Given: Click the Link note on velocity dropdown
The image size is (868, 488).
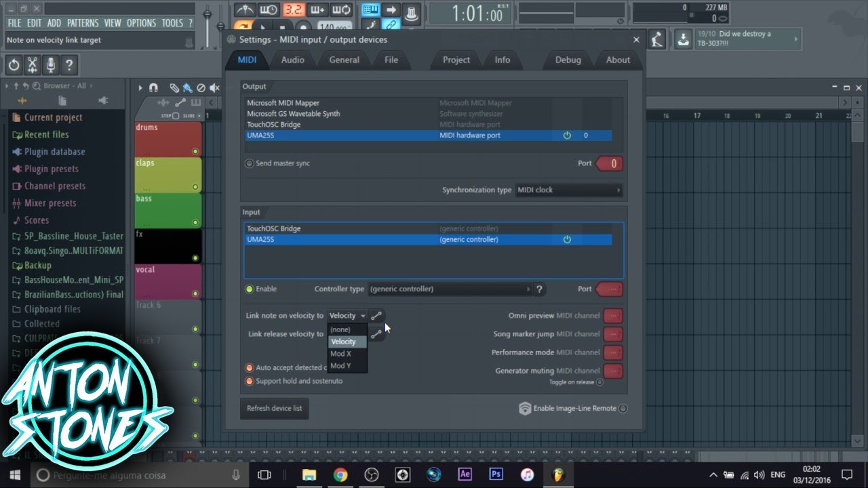Looking at the screenshot, I should click(347, 315).
